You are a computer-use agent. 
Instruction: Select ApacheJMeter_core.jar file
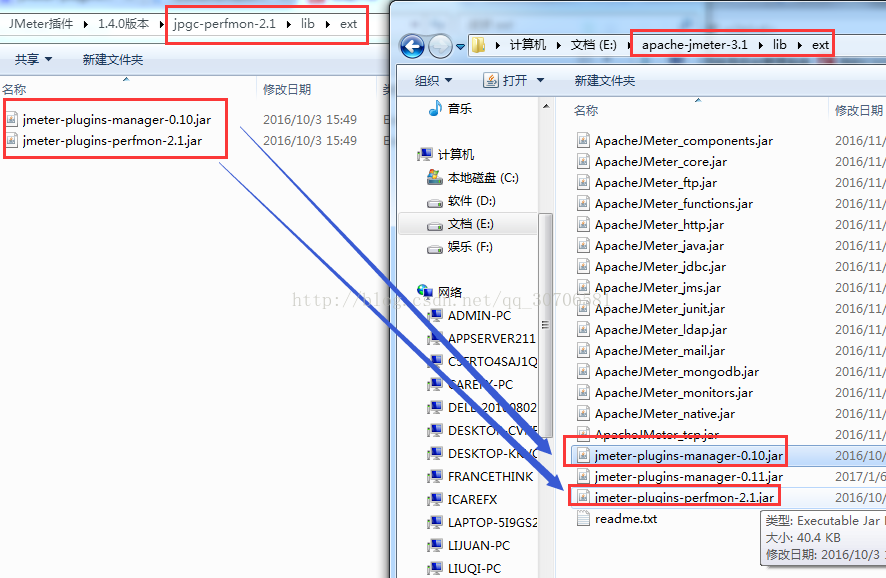point(660,162)
